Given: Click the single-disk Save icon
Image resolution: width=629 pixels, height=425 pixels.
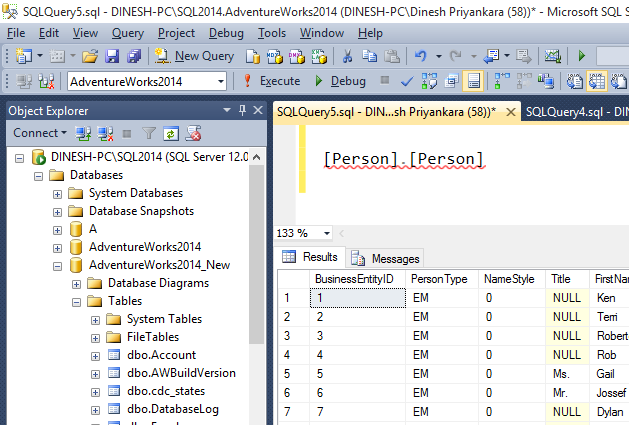Looking at the screenshot, I should (112, 56).
